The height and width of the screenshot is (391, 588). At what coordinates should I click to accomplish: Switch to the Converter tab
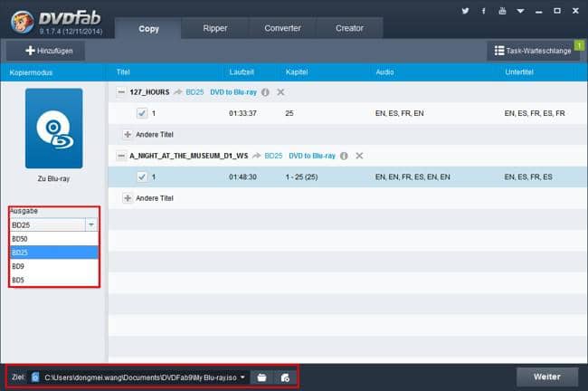[x=282, y=28]
